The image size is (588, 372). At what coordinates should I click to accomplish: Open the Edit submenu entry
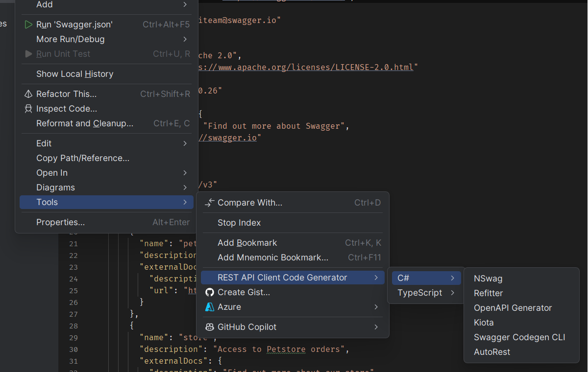pyautogui.click(x=107, y=143)
